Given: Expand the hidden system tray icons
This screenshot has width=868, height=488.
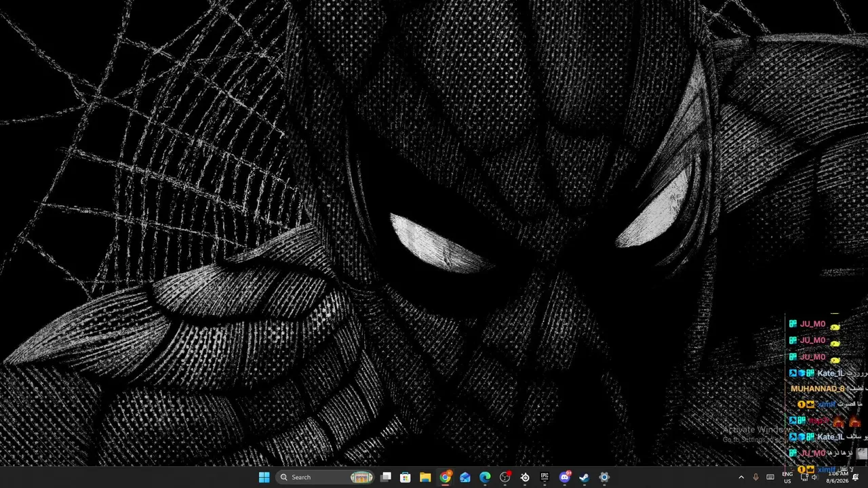Looking at the screenshot, I should tap(741, 477).
